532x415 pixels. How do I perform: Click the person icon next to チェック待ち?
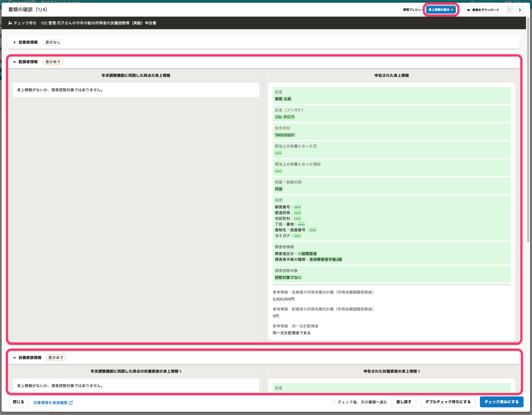click(10, 23)
